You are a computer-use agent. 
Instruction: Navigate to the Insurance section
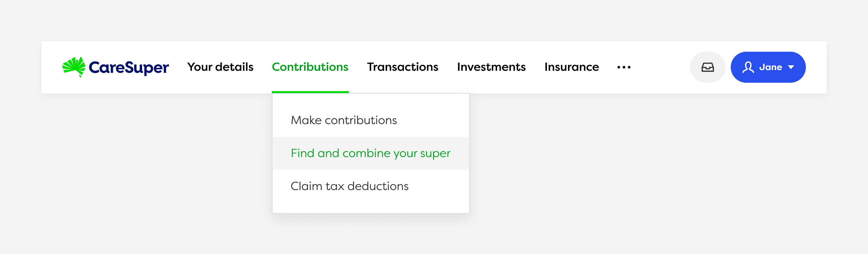point(572,67)
